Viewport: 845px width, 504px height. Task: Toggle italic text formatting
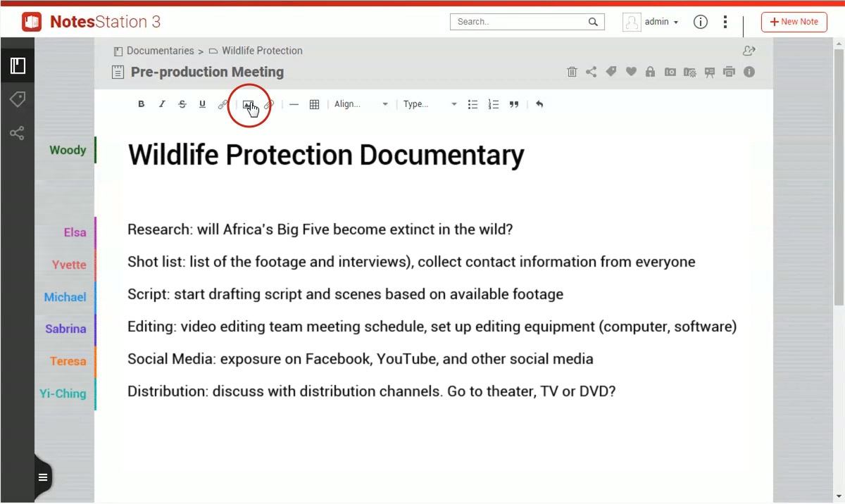click(x=162, y=104)
